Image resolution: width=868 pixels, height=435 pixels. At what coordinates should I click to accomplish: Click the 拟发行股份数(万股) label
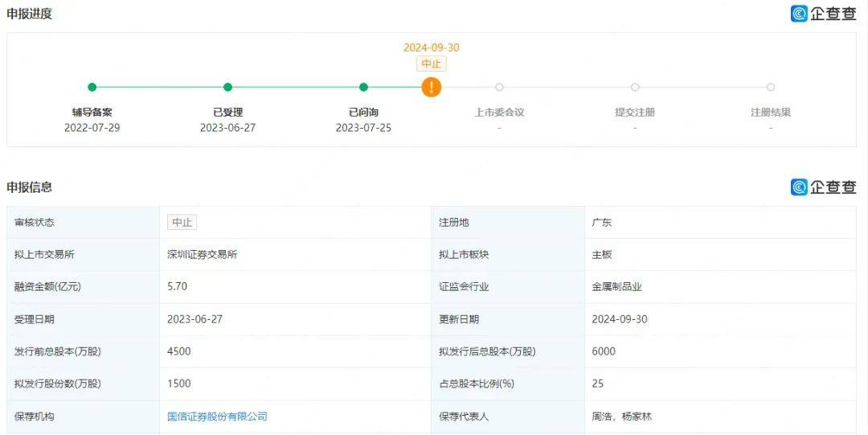(x=58, y=384)
